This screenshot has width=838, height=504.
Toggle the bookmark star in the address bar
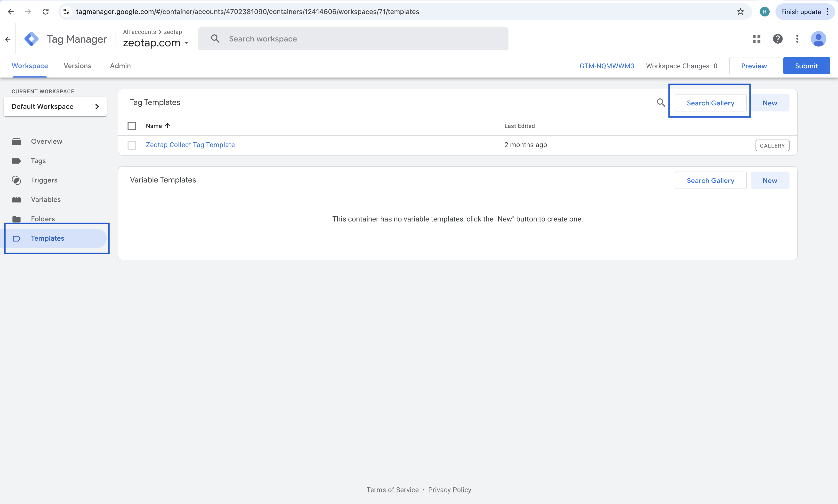click(x=740, y=11)
